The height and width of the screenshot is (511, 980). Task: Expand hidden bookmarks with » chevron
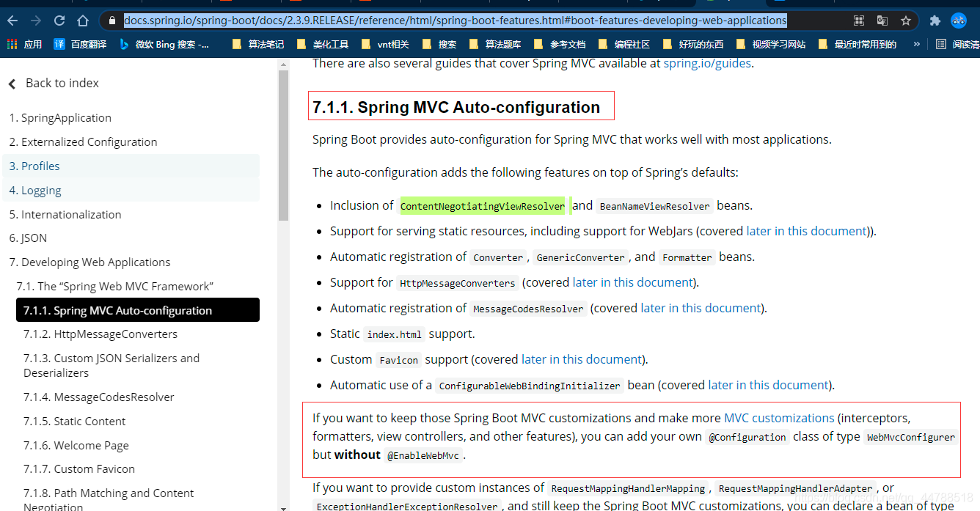916,44
